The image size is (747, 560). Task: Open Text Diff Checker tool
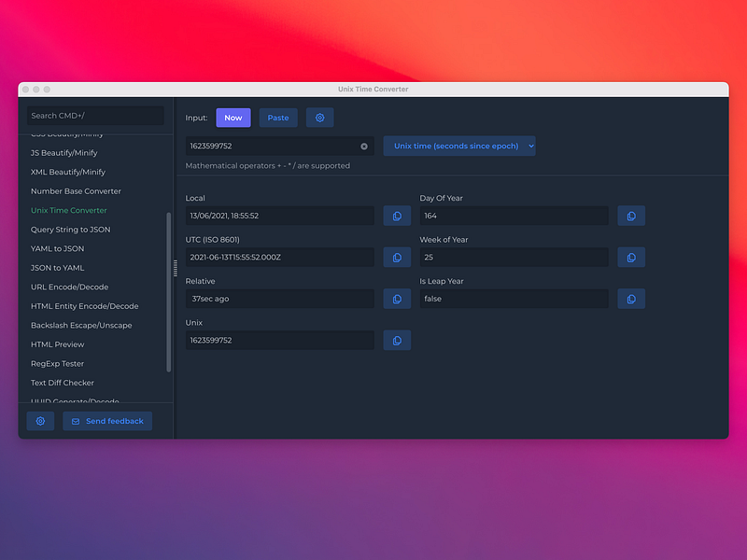tap(62, 383)
